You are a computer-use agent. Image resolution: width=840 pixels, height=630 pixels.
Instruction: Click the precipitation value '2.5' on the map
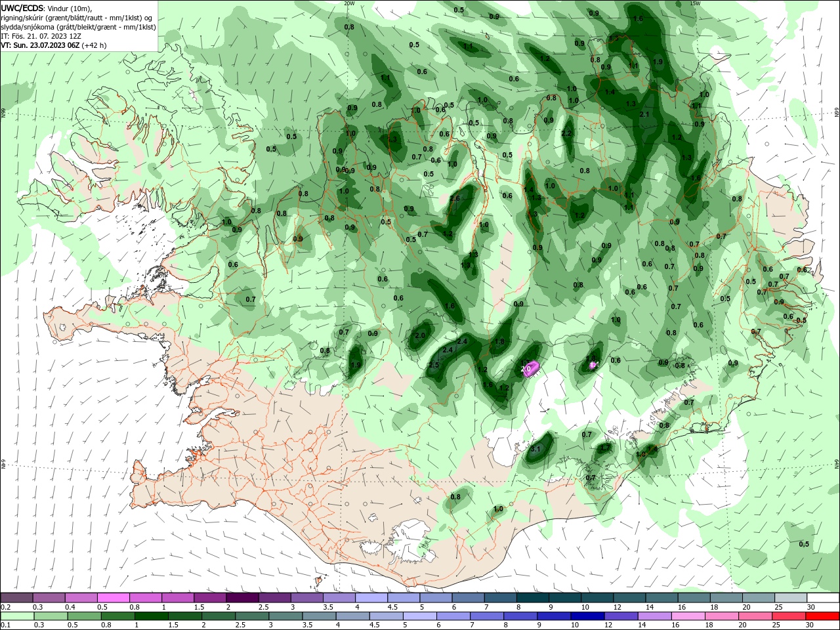tap(434, 365)
